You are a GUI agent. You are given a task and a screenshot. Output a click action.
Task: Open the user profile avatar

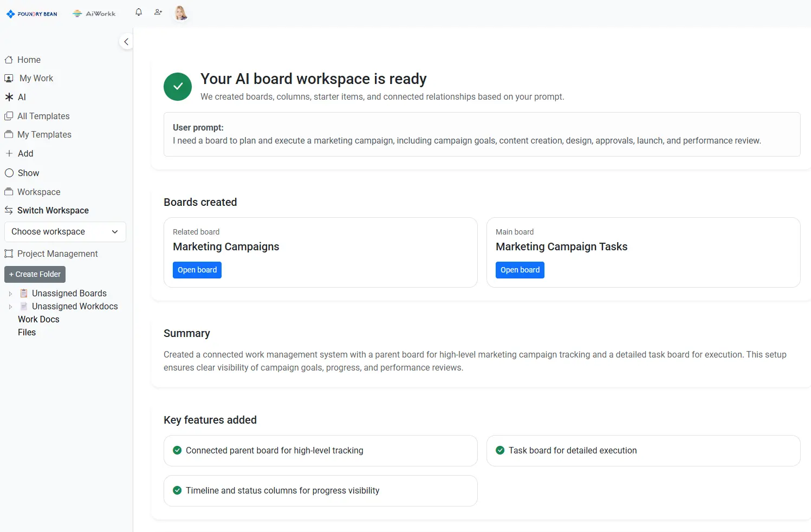coord(181,13)
